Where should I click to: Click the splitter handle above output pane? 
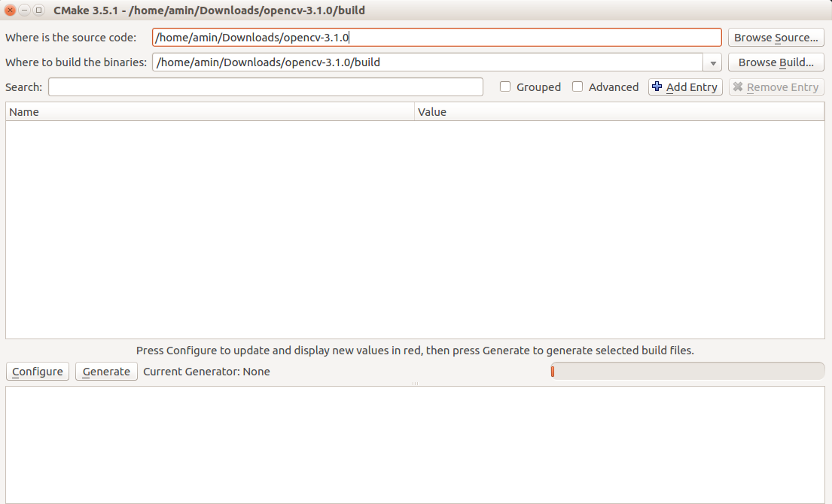[415, 383]
